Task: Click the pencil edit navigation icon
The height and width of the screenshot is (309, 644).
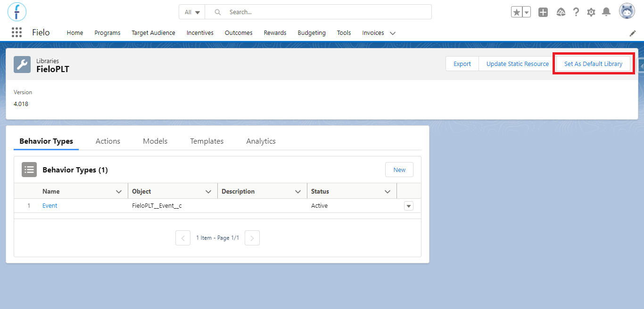Action: pos(633,33)
